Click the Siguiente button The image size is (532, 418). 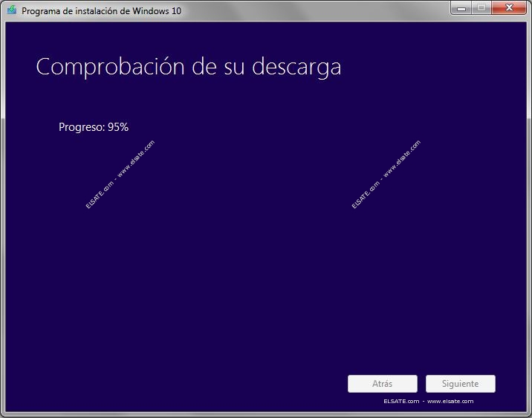[461, 384]
